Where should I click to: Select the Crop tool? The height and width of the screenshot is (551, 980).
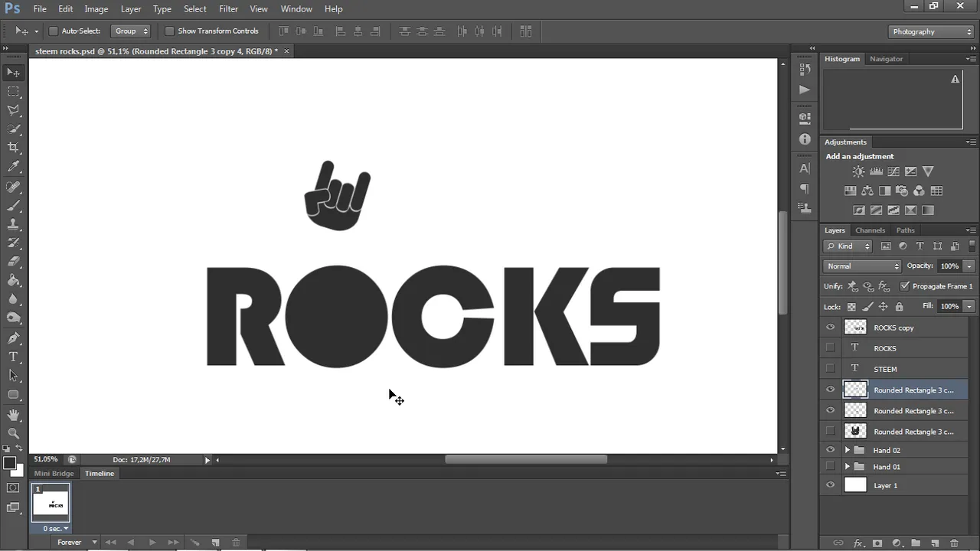[x=14, y=147]
